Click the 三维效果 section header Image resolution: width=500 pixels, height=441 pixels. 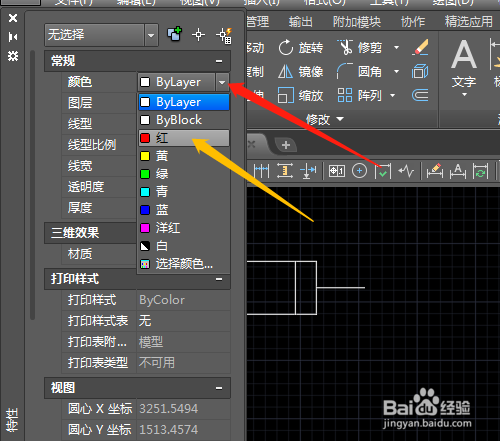(x=91, y=233)
